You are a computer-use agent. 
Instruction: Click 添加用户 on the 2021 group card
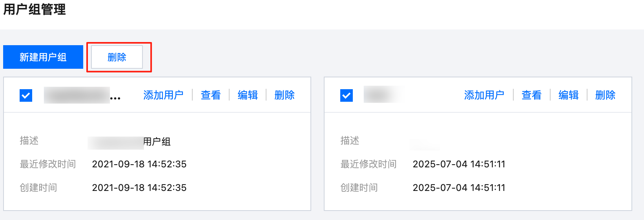click(x=164, y=95)
